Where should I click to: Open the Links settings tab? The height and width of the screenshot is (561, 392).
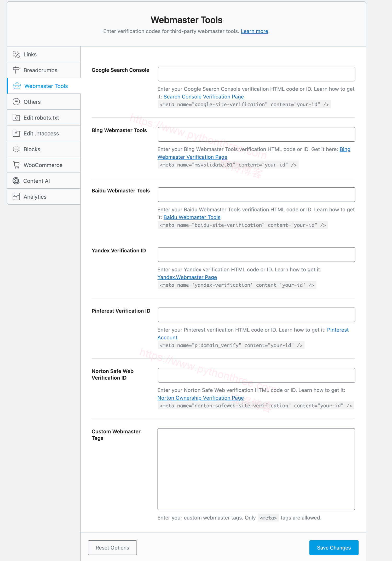pyautogui.click(x=44, y=54)
